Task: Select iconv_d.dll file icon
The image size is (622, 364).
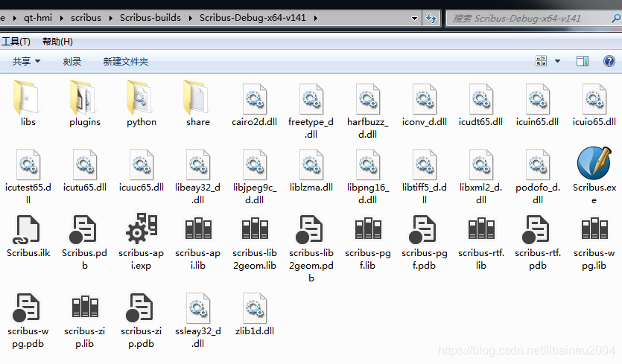Action: [x=424, y=99]
